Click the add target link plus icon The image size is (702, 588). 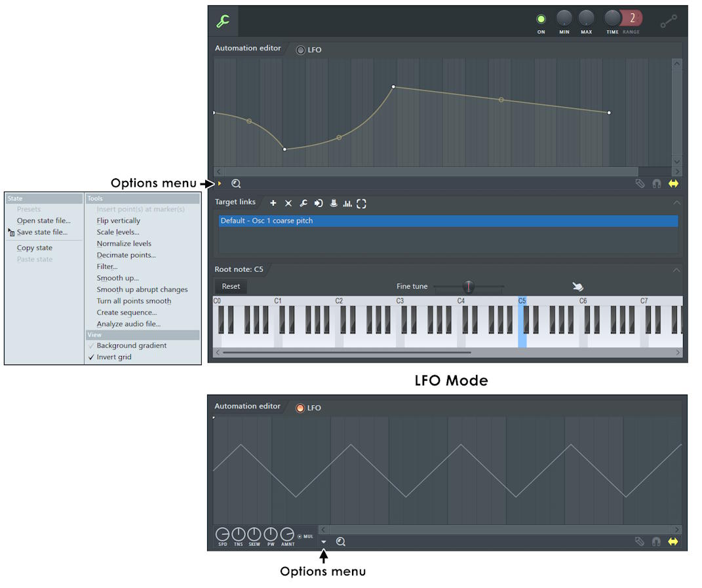tap(273, 204)
